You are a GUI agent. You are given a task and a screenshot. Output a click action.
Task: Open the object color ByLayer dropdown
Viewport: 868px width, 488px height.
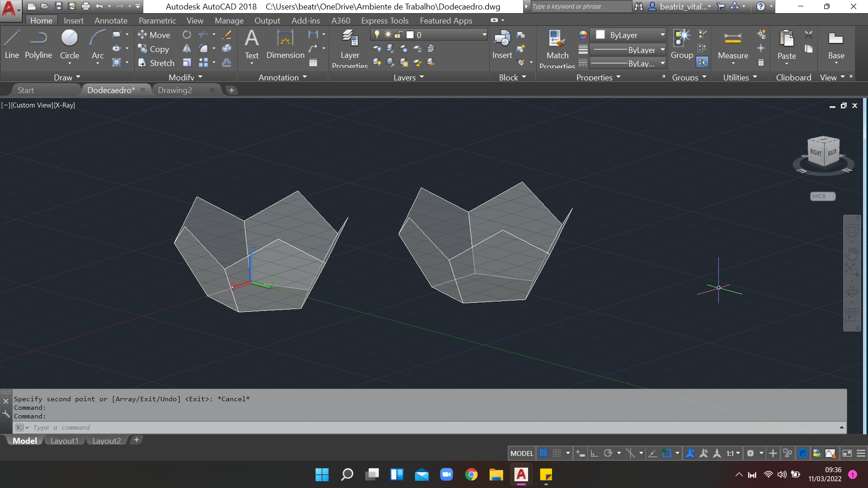click(x=627, y=35)
